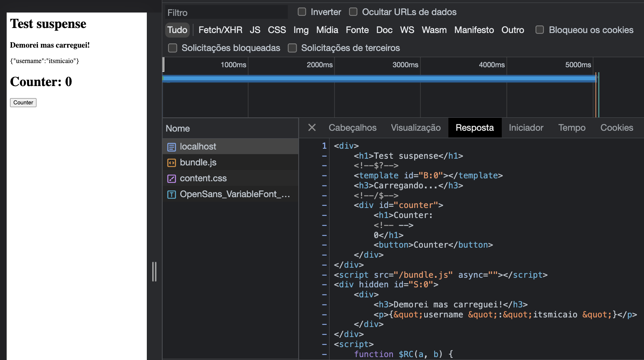The image size is (644, 360).
Task: Enable Solicitações bloqueadas checkbox
Action: pyautogui.click(x=173, y=48)
